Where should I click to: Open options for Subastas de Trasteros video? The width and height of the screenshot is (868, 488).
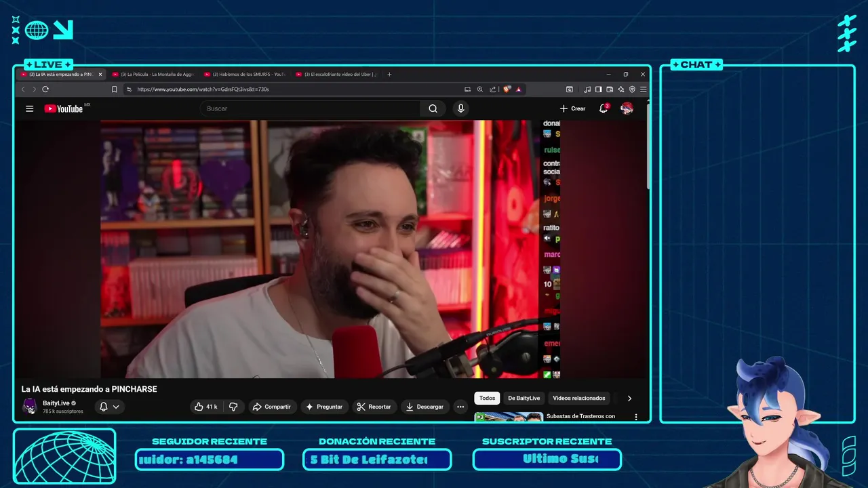coord(636,417)
